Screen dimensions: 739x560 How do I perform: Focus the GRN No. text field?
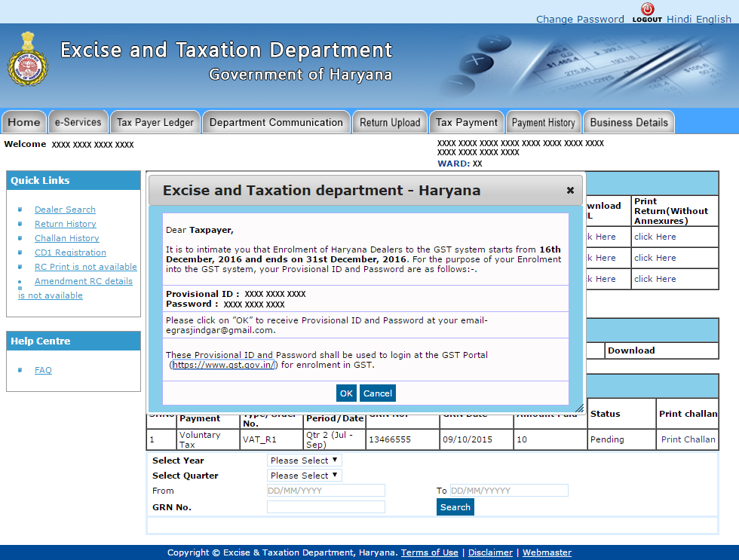coord(326,507)
